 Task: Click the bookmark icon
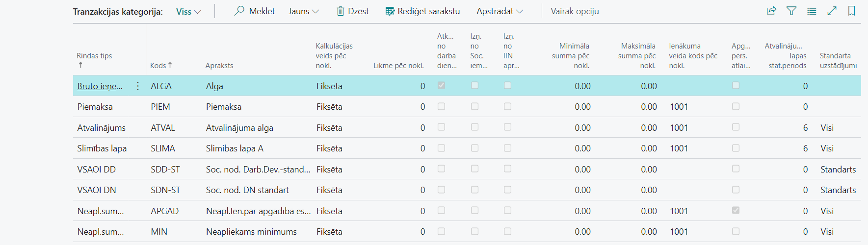[852, 11]
